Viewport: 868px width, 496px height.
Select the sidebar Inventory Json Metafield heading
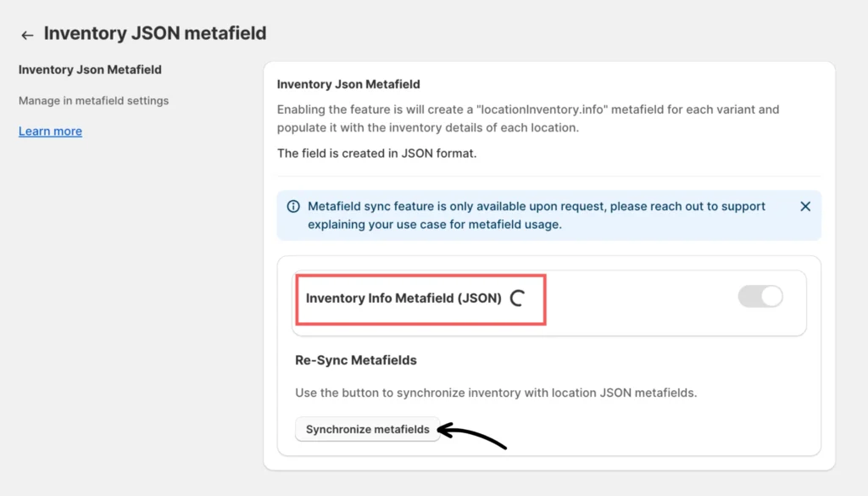coord(90,70)
